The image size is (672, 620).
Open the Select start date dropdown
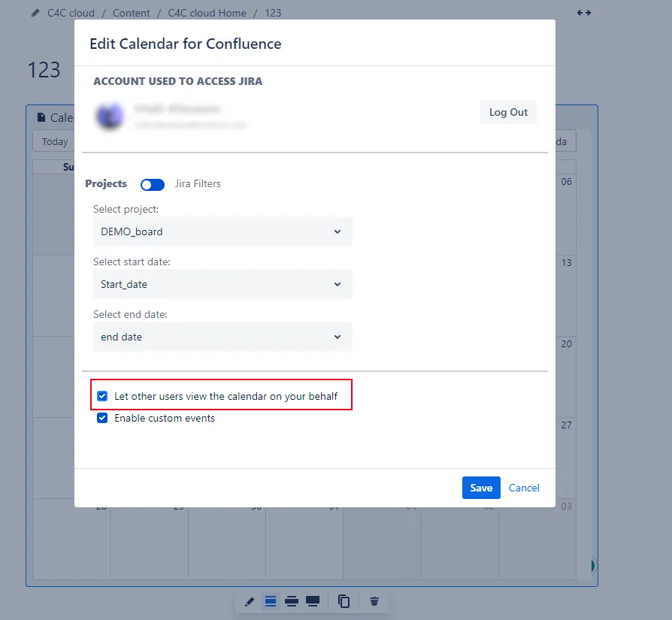coord(222,285)
